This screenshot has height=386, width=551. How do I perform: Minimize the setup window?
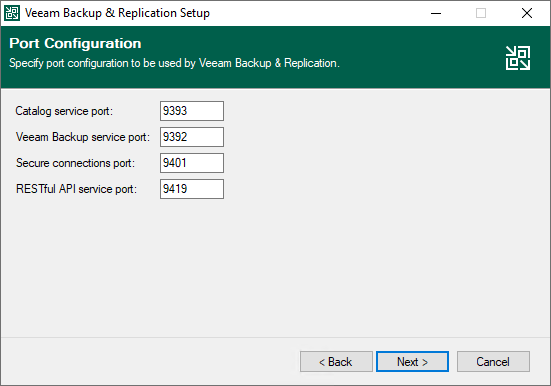[x=436, y=13]
